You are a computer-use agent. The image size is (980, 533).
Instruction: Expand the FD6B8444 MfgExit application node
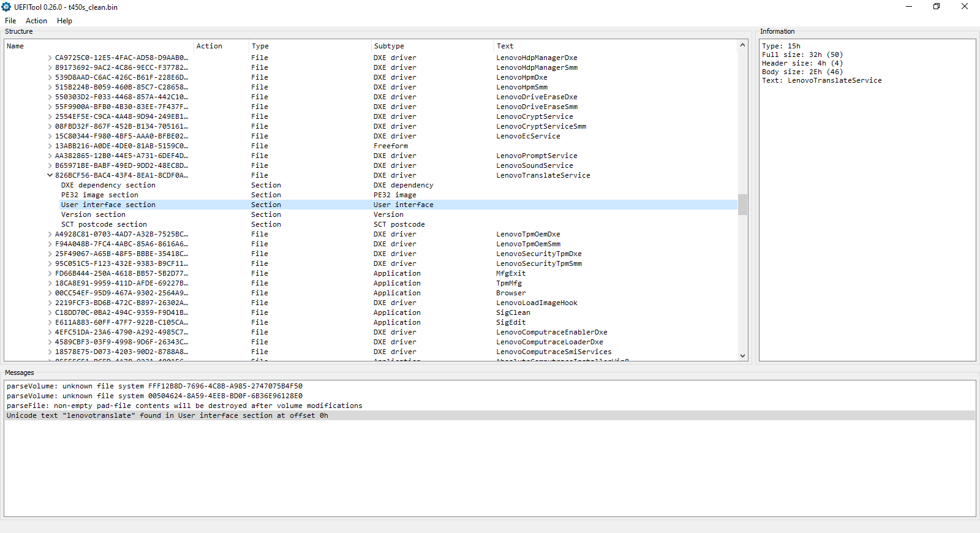(50, 273)
